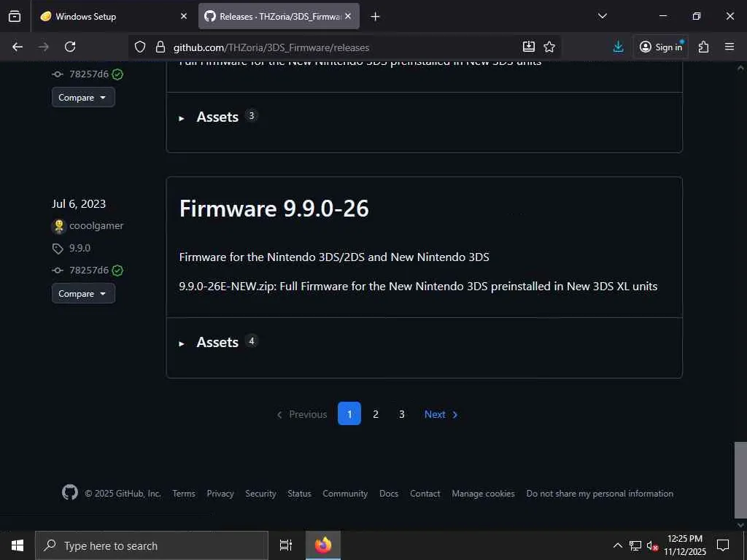Open cooolgamer avatar image
747x560 pixels.
coord(58,226)
